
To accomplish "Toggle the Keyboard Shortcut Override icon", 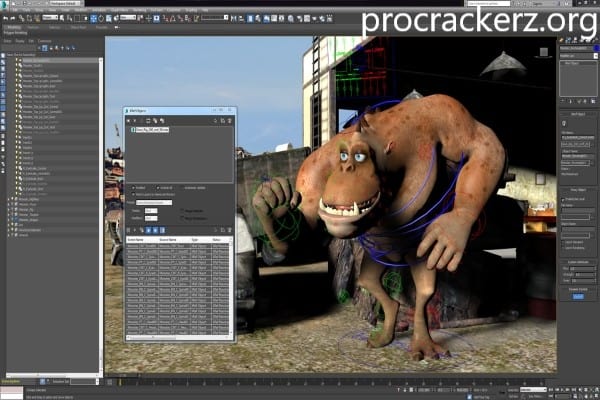I will (157, 18).
